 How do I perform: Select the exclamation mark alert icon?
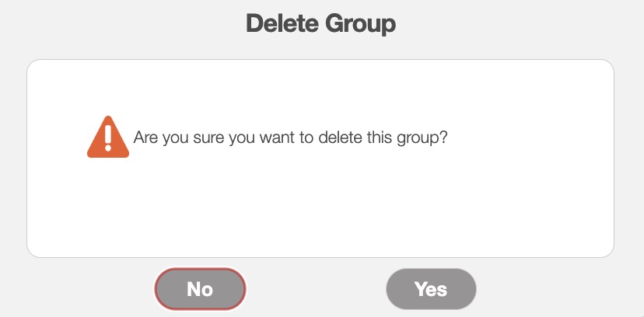[108, 138]
